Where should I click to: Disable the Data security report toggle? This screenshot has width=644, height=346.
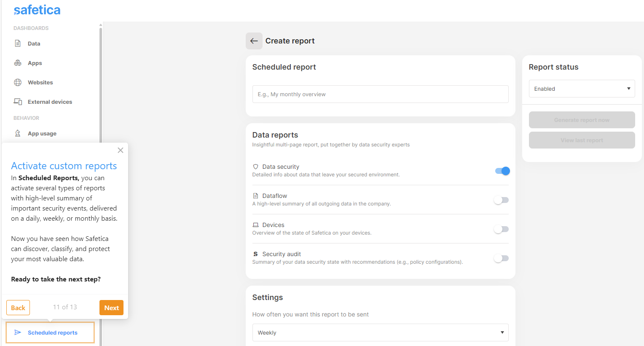click(x=502, y=171)
